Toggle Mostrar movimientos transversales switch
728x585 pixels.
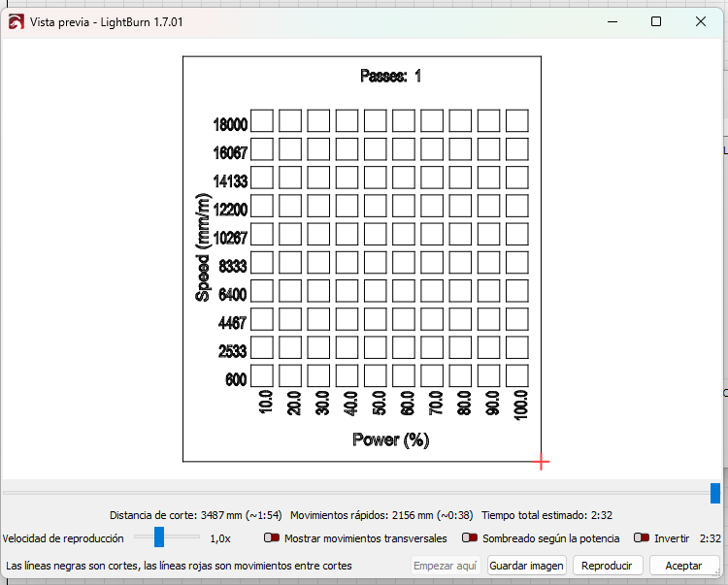click(x=272, y=537)
